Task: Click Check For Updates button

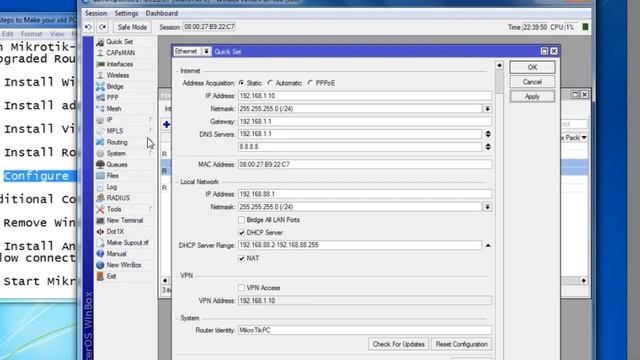Action: (x=398, y=344)
